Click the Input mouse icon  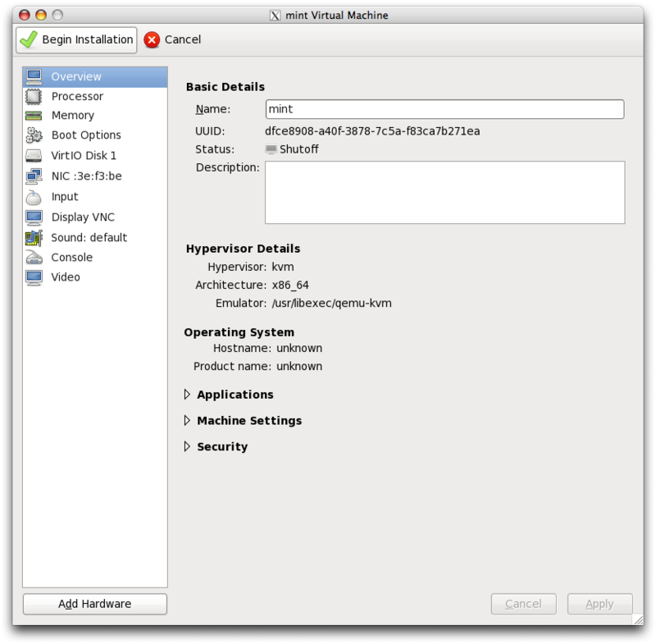click(x=34, y=197)
